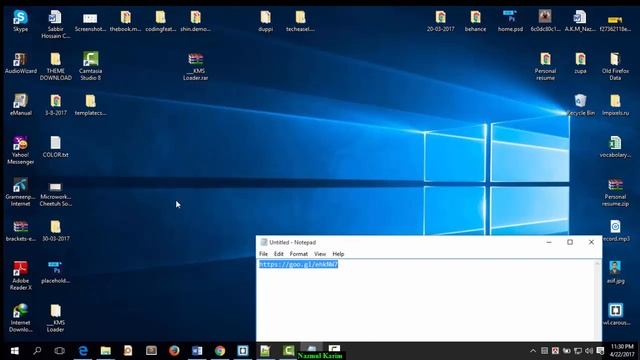
Task: Open the volume control in system tray
Action: (x=589, y=351)
